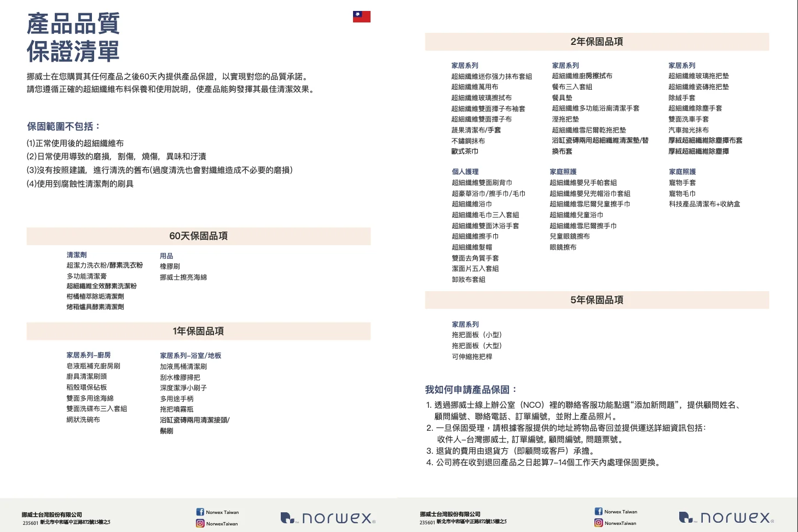Image resolution: width=798 pixels, height=532 pixels.
Task: Click the Norwex logo in left page footer
Action: click(327, 518)
